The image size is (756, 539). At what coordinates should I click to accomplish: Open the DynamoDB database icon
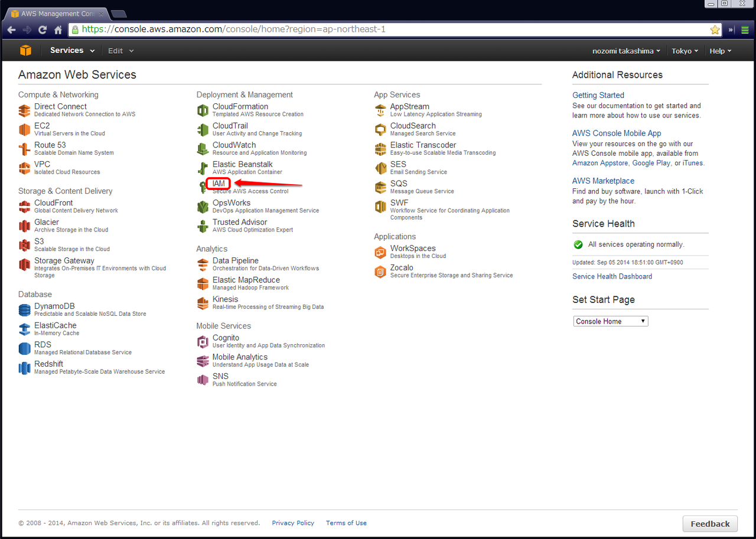24,310
